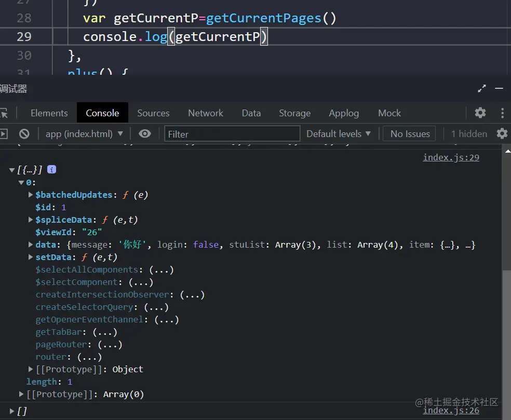
Task: Collapse the 0: object entry
Action: click(21, 182)
